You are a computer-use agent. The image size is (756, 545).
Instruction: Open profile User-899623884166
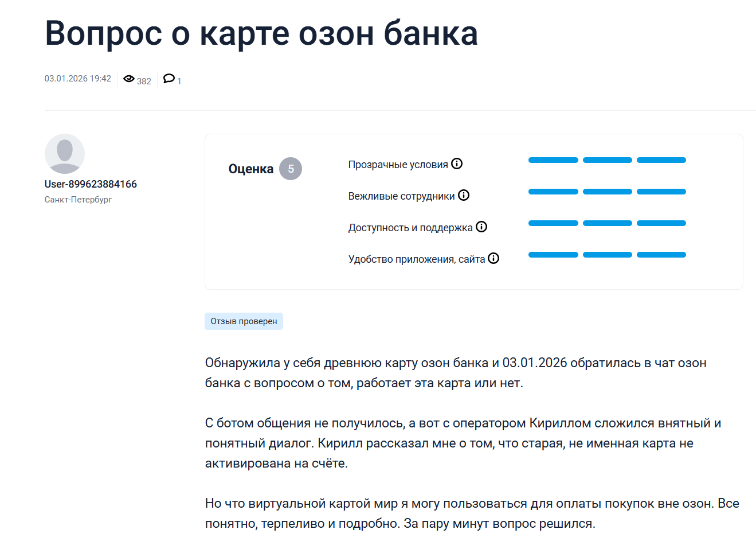point(91,184)
